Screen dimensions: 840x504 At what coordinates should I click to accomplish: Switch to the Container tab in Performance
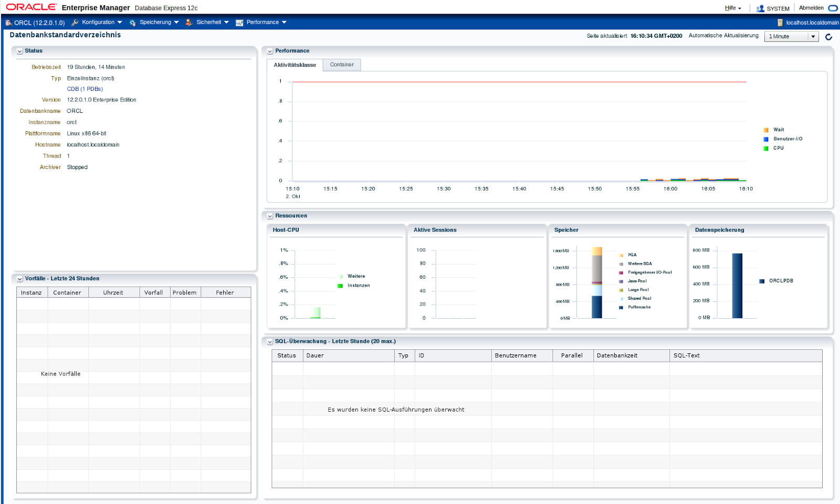342,65
